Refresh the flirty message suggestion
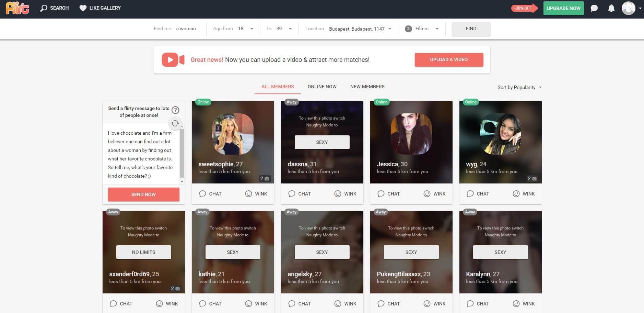644x313 pixels. 175,123
